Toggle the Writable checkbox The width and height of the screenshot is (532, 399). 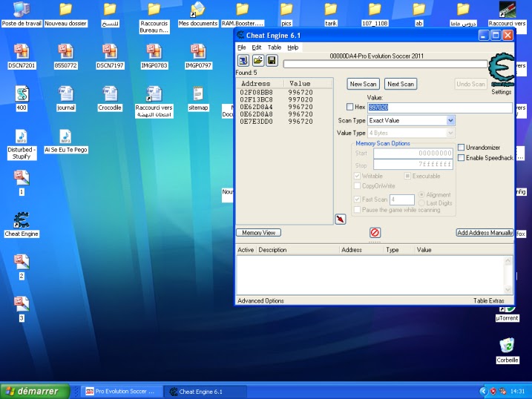pyautogui.click(x=357, y=176)
